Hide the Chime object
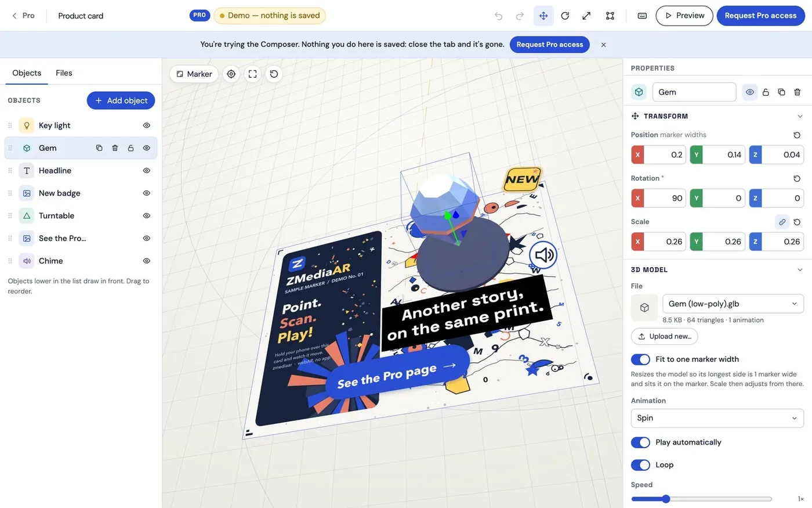 146,261
